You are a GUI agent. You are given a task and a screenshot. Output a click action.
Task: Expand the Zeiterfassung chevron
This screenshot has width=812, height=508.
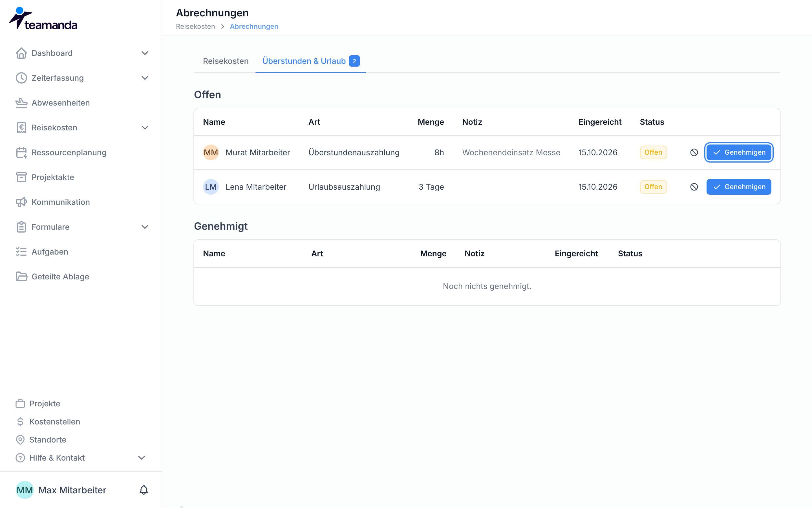tap(145, 78)
